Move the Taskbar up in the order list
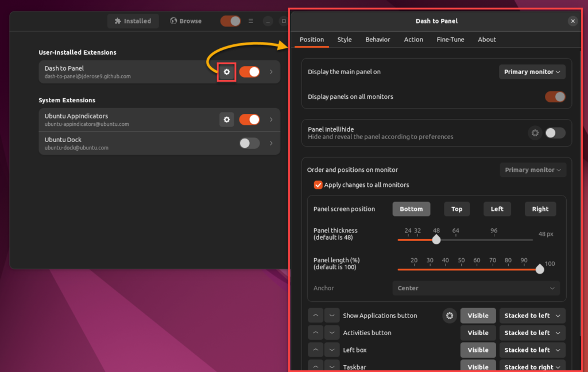Viewport: 588px width, 372px height. tap(315, 366)
